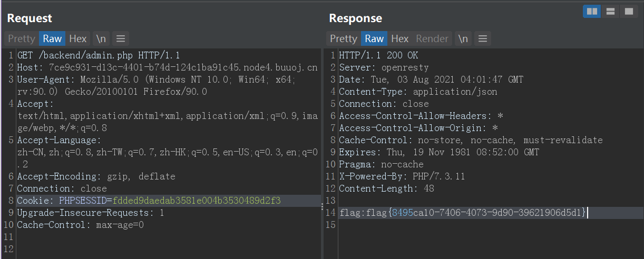The width and height of the screenshot is (644, 259).
Task: Click the PHPSESSID cookie value
Action: click(197, 201)
